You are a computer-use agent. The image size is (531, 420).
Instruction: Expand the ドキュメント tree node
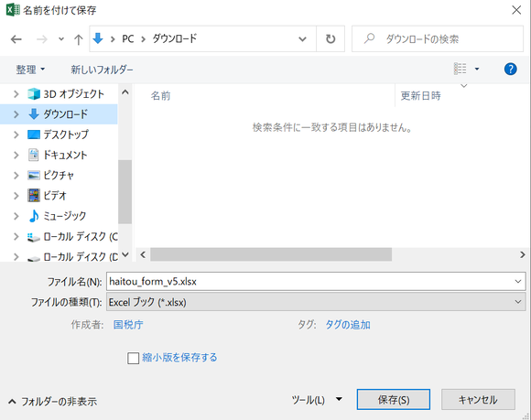click(x=16, y=155)
